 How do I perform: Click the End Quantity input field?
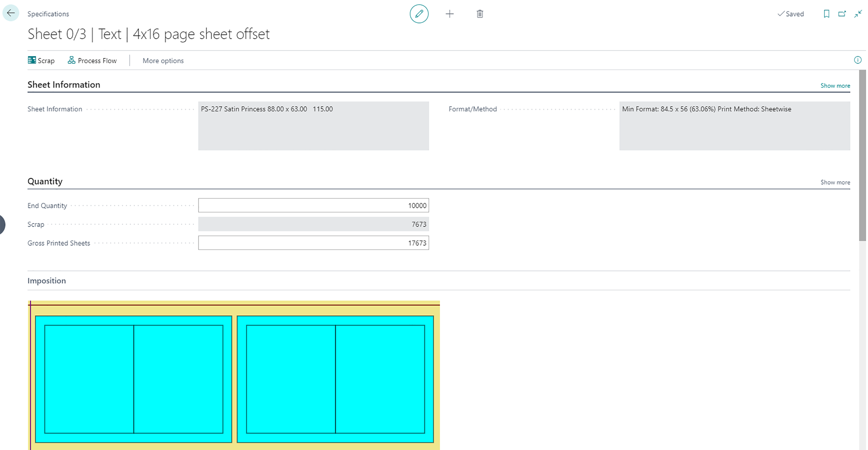[313, 205]
